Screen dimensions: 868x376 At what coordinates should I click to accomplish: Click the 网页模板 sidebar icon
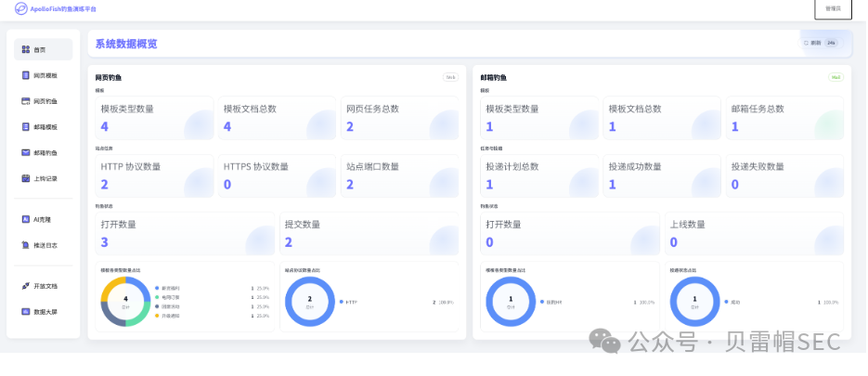25,75
